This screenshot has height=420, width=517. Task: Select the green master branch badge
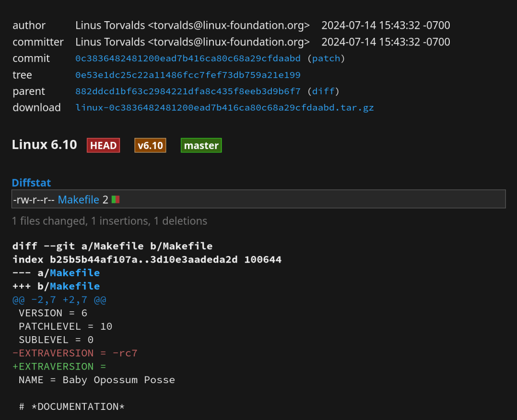201,145
